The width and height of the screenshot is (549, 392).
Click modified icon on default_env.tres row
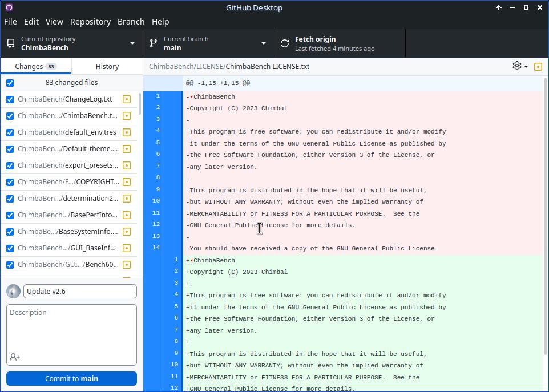pyautogui.click(x=127, y=132)
